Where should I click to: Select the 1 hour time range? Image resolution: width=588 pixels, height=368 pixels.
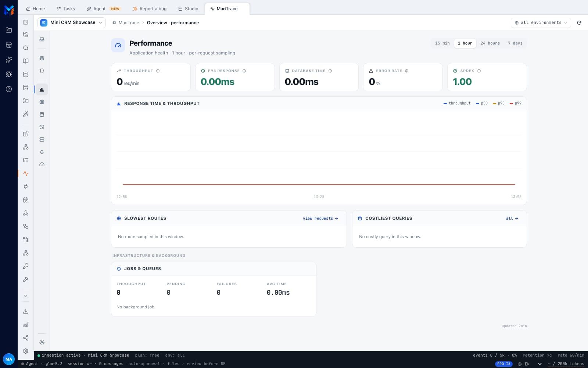465,43
